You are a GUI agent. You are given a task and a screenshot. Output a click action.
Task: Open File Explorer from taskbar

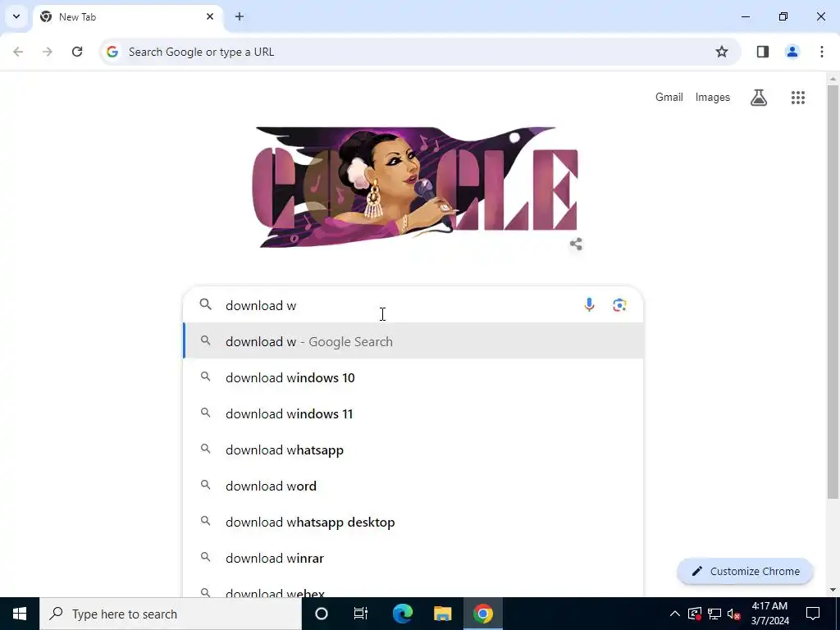(442, 614)
